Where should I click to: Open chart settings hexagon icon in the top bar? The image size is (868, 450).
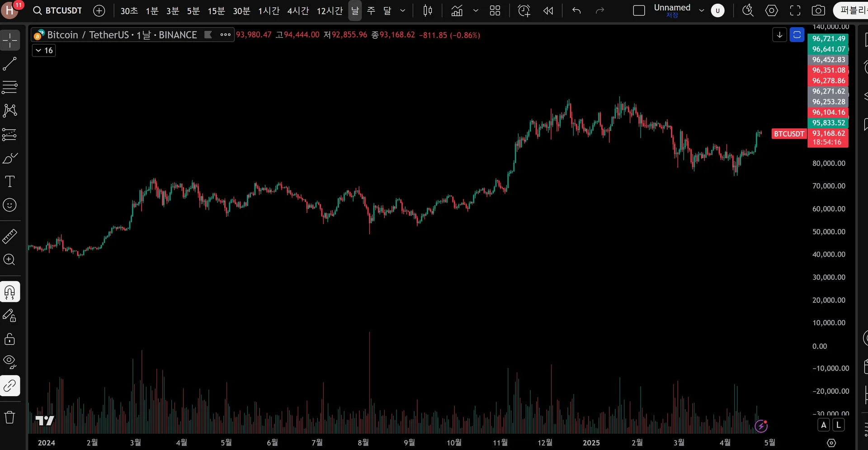pyautogui.click(x=771, y=10)
